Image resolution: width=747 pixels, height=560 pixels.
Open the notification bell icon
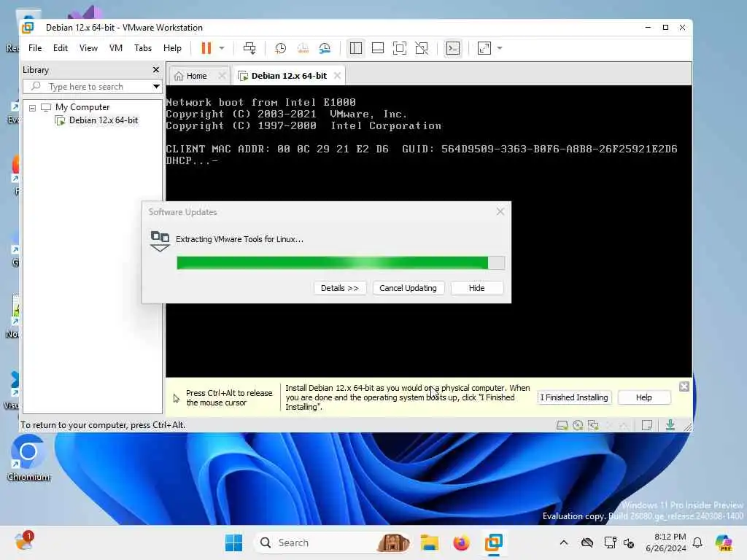point(697,542)
